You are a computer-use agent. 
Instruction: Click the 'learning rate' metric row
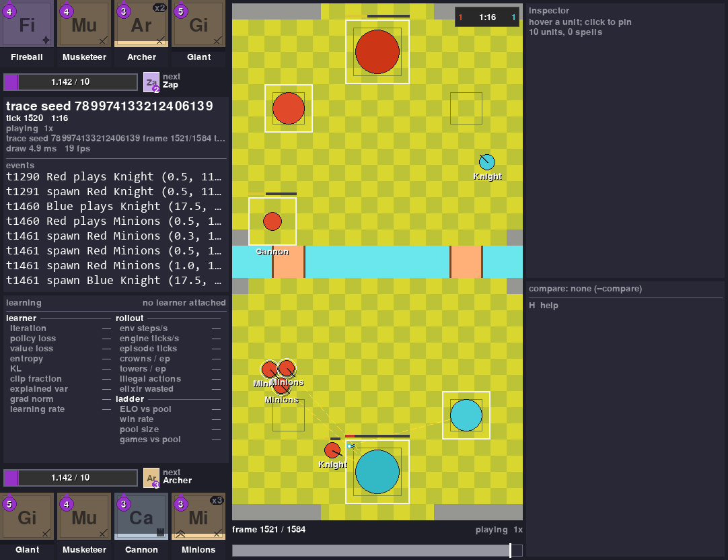(x=61, y=409)
